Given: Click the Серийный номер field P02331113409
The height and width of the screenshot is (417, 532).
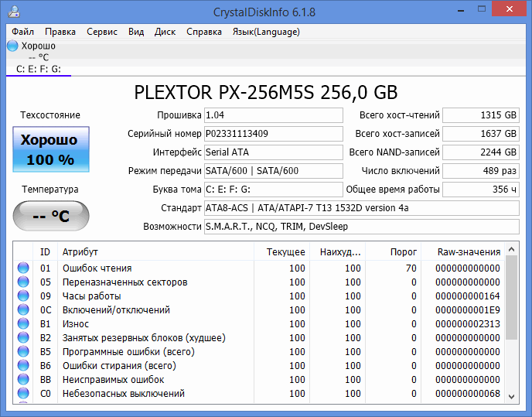Looking at the screenshot, I should tap(274, 133).
